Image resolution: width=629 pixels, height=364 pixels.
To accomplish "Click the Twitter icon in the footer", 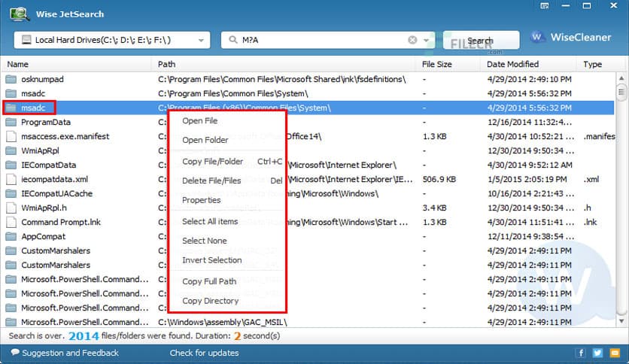I will [597, 353].
